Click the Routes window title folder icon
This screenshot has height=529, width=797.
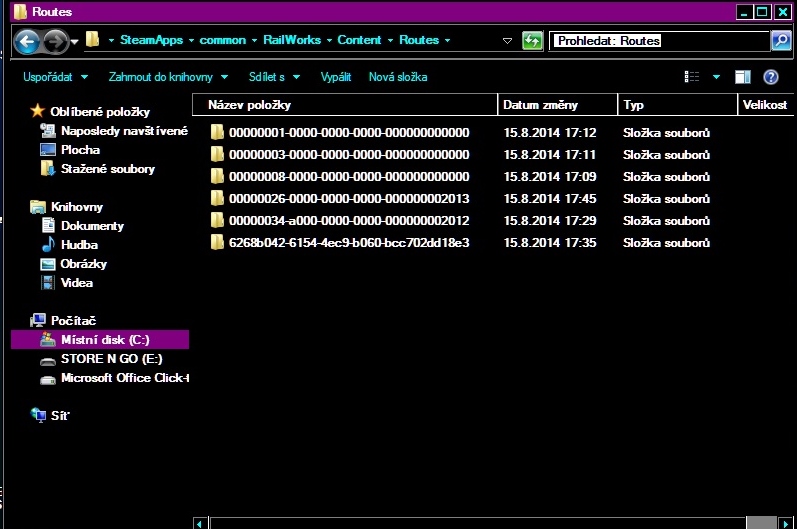[20, 11]
